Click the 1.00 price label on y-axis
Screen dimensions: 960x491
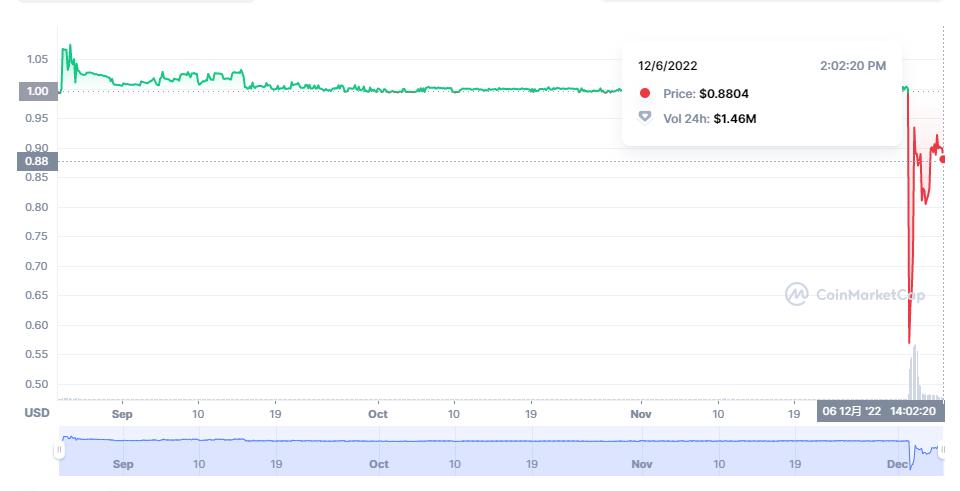[37, 91]
